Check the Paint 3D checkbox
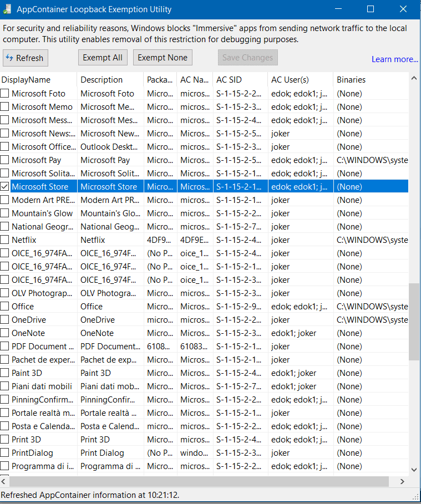The height and width of the screenshot is (504, 421). [4, 373]
